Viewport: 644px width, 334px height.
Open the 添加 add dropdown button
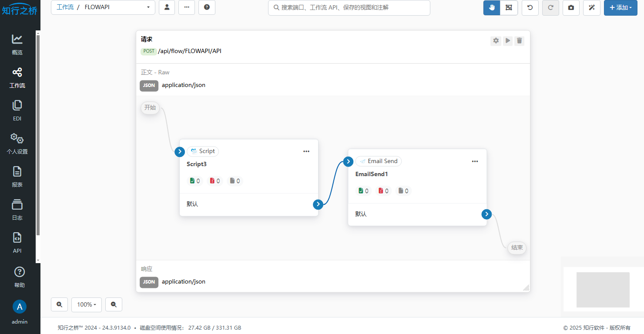(621, 7)
